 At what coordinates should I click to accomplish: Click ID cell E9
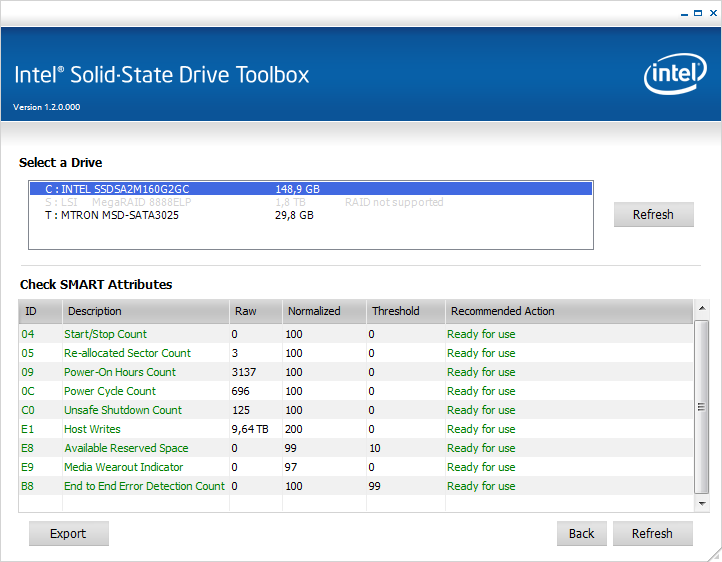[27, 467]
